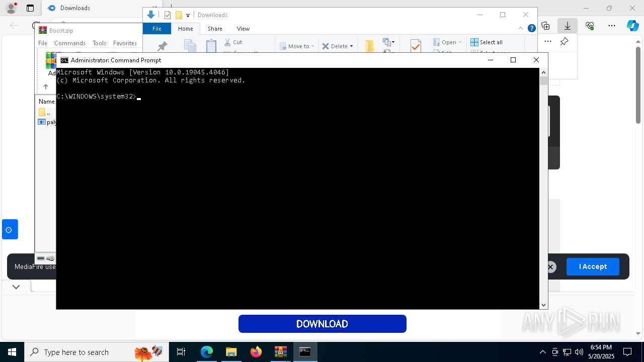Show hidden system tray icons

coord(543,352)
